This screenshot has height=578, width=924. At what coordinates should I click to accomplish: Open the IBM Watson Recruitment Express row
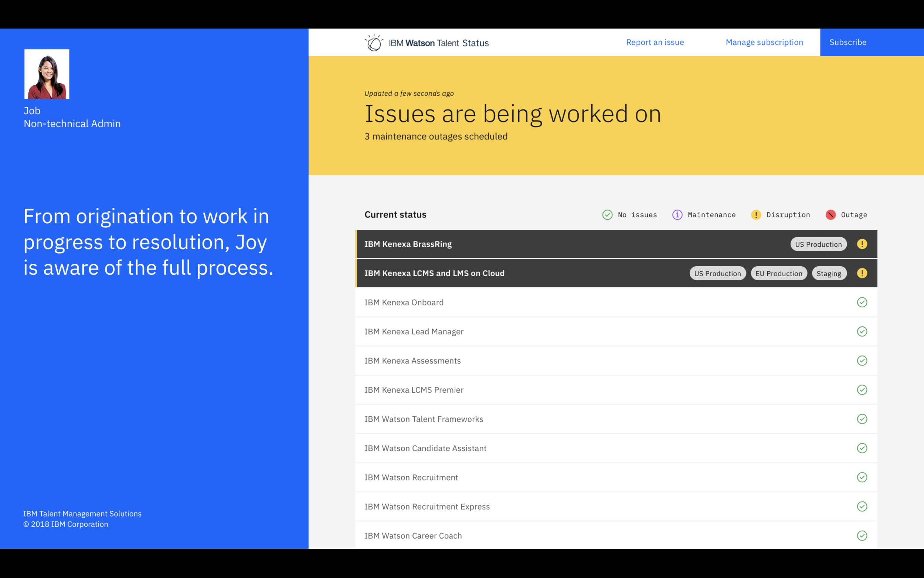click(x=616, y=507)
